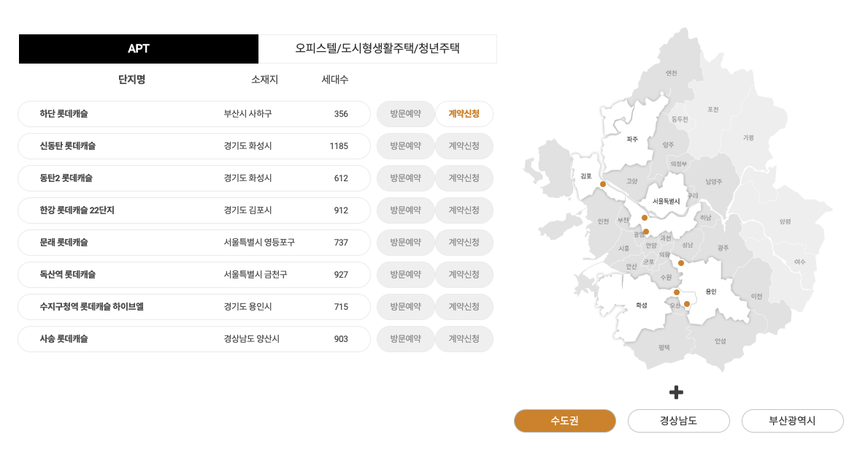868x456 pixels.
Task: Click 방문예약 for 동탄2 롯데캐슬
Action: [x=406, y=178]
